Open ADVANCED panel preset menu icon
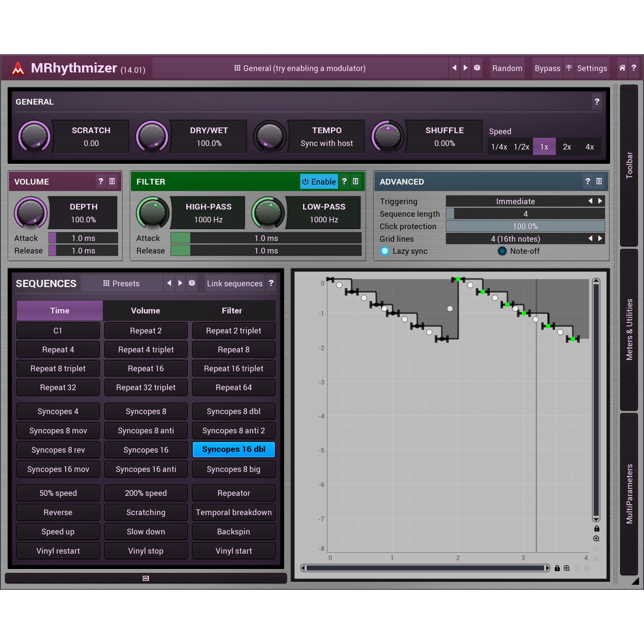 599,181
